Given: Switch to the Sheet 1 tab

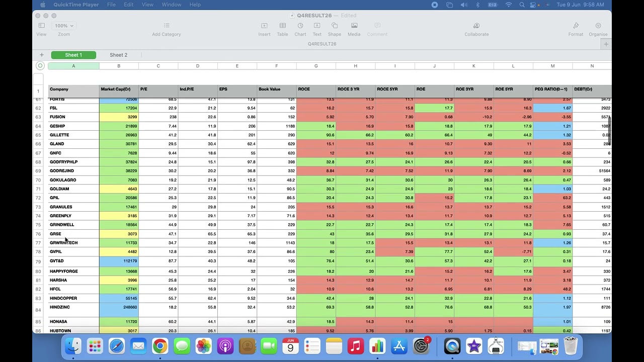Looking at the screenshot, I should click(x=73, y=55).
